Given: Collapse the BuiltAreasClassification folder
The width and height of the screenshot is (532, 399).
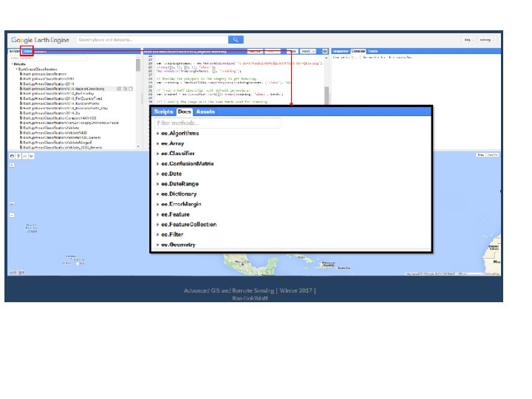Looking at the screenshot, I should tap(16, 69).
